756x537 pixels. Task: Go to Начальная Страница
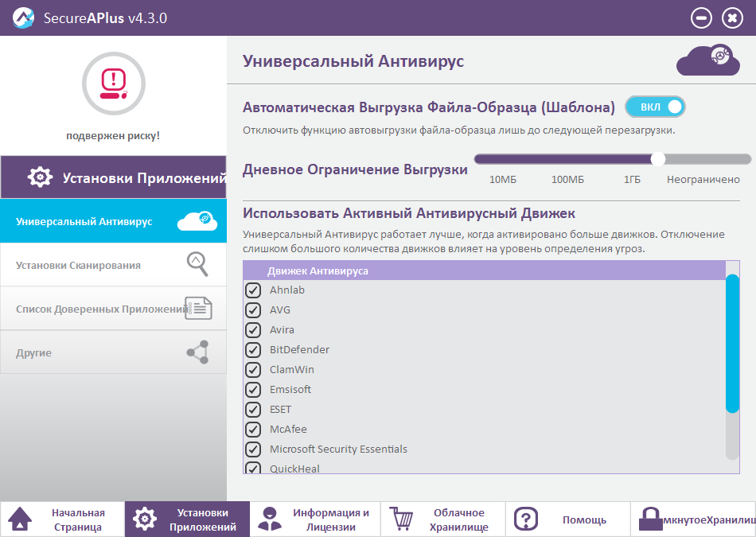click(63, 519)
